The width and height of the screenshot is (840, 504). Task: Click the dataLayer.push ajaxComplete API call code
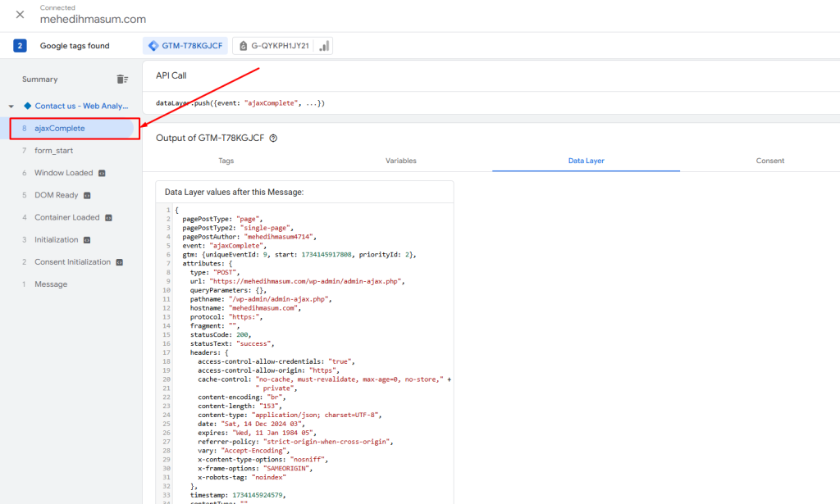tap(240, 103)
